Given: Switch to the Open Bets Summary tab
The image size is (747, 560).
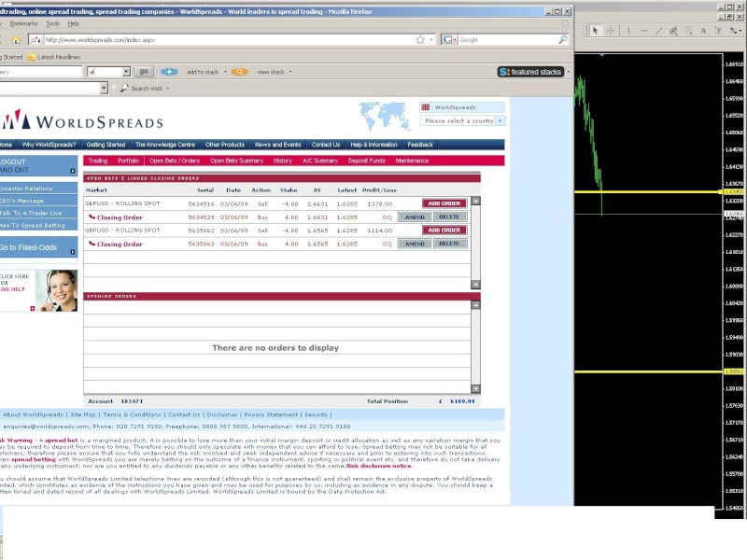Looking at the screenshot, I should coord(237,161).
